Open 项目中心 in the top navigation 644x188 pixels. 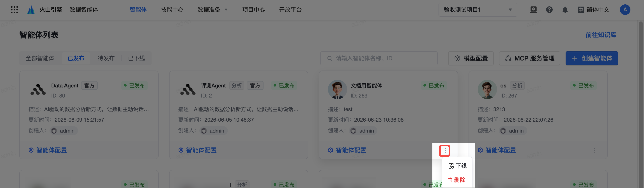pyautogui.click(x=253, y=10)
